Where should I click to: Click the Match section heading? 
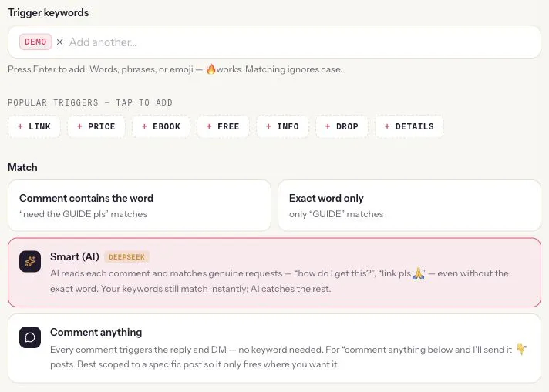[22, 167]
